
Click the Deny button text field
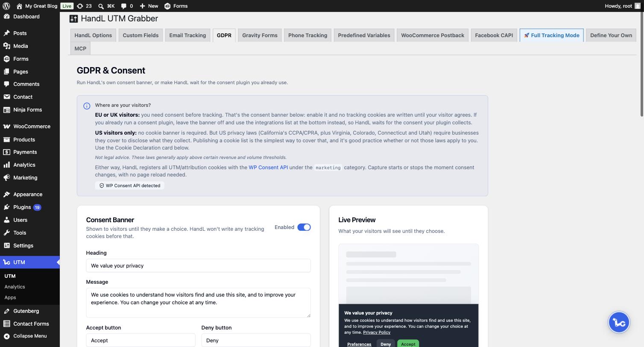click(x=256, y=341)
